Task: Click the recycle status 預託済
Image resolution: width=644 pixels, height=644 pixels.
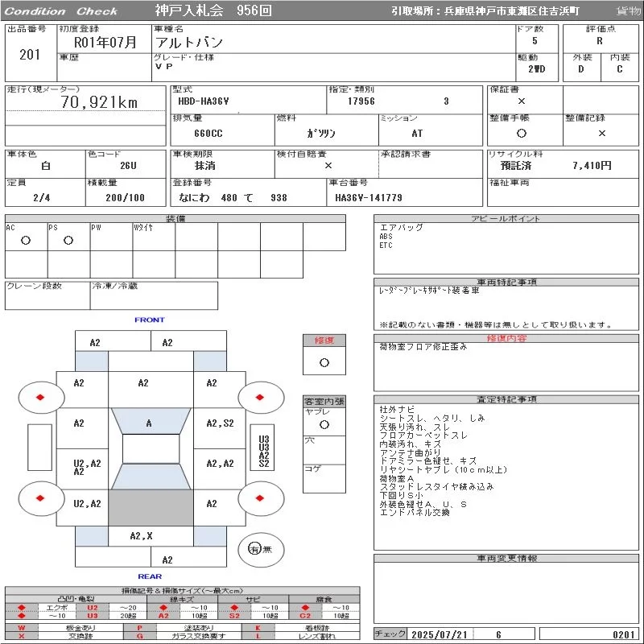Action: 516,166
